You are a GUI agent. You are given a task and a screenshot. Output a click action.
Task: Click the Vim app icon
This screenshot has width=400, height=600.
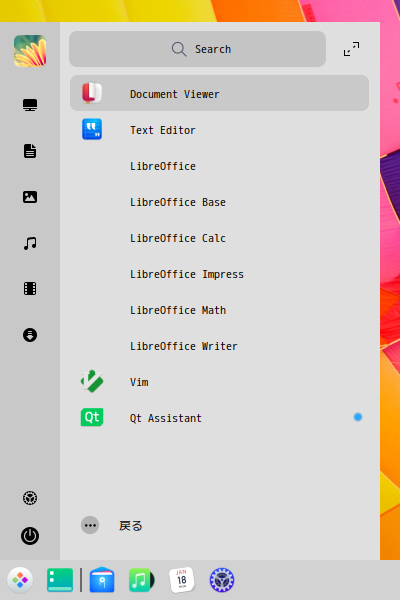[x=92, y=381]
